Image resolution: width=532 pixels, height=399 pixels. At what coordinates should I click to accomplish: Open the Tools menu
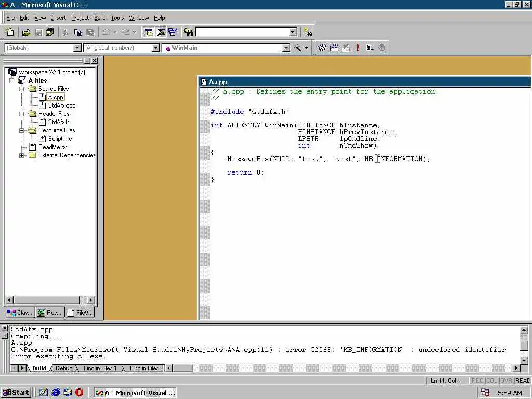pyautogui.click(x=117, y=18)
